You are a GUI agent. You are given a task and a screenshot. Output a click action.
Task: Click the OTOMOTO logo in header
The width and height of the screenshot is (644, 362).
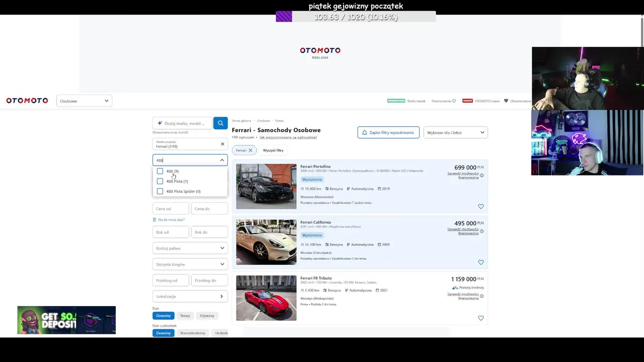pos(27,101)
